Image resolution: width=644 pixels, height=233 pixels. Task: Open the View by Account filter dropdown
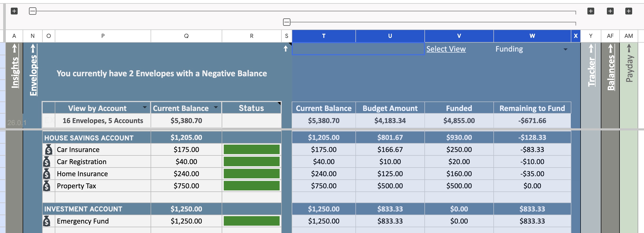145,107
